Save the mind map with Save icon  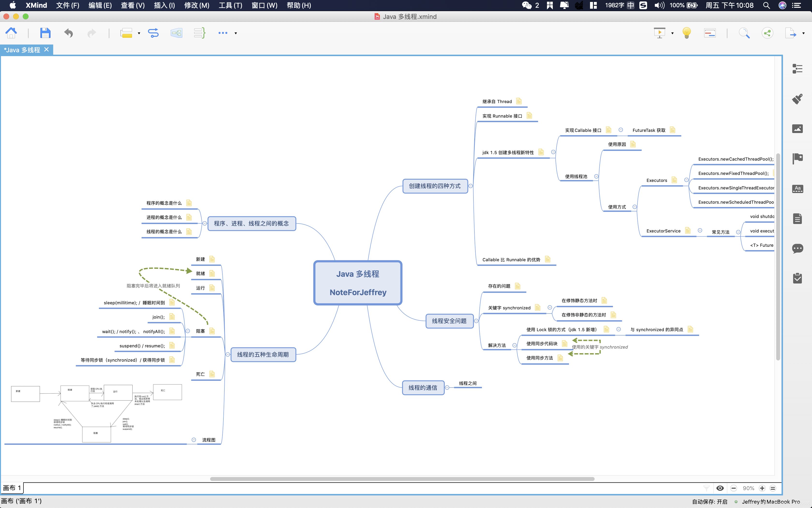tap(45, 33)
